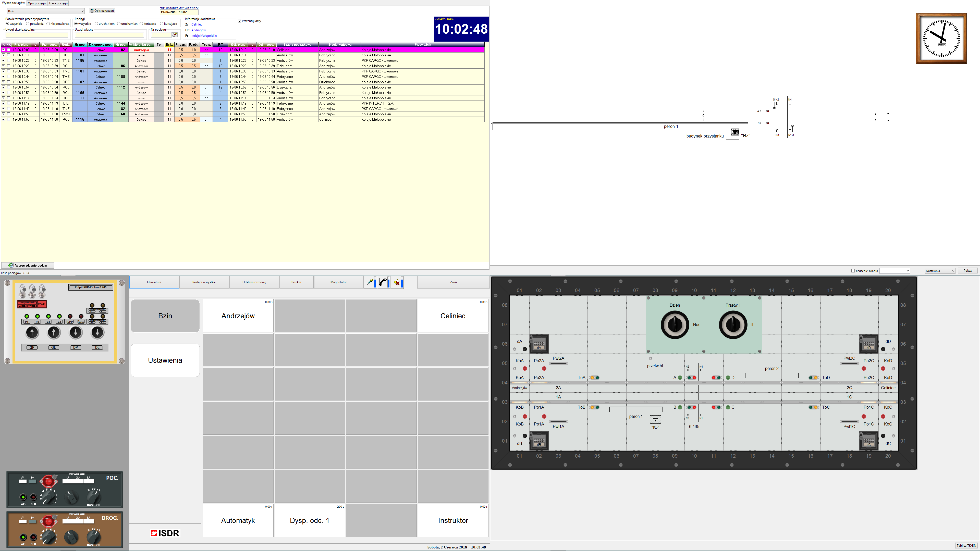
Task: Switch to Opis pociągu tab
Action: point(36,3)
